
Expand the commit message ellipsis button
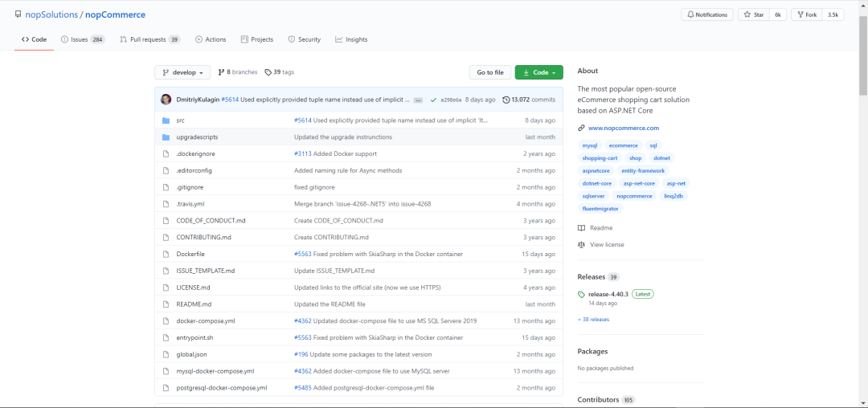pyautogui.click(x=419, y=100)
